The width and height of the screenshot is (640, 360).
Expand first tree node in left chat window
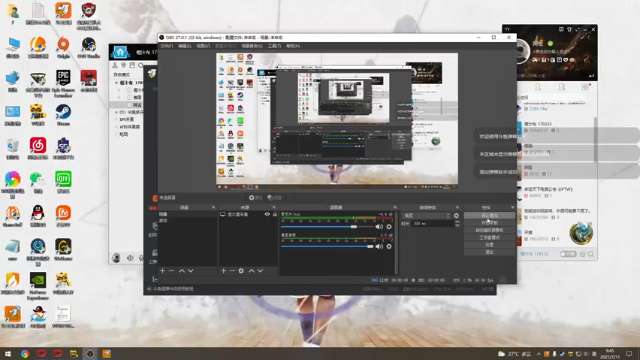coord(116,82)
